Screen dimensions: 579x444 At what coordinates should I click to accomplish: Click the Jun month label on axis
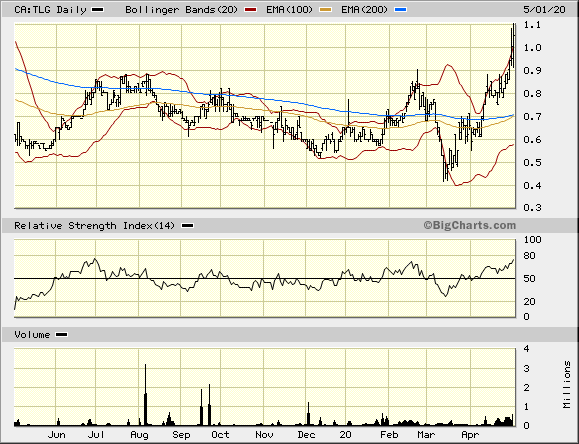click(x=56, y=435)
